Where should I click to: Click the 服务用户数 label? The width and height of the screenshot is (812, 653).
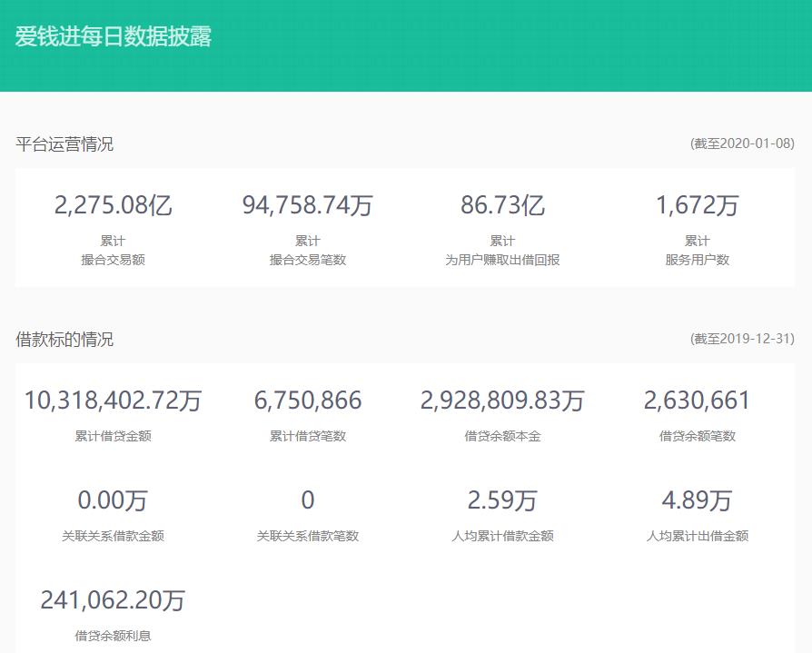tap(697, 260)
